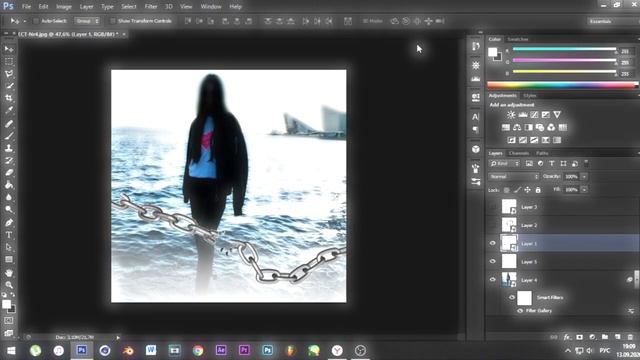The width and height of the screenshot is (640, 360).
Task: Open the Move tool preset picker arrow
Action: point(24,21)
